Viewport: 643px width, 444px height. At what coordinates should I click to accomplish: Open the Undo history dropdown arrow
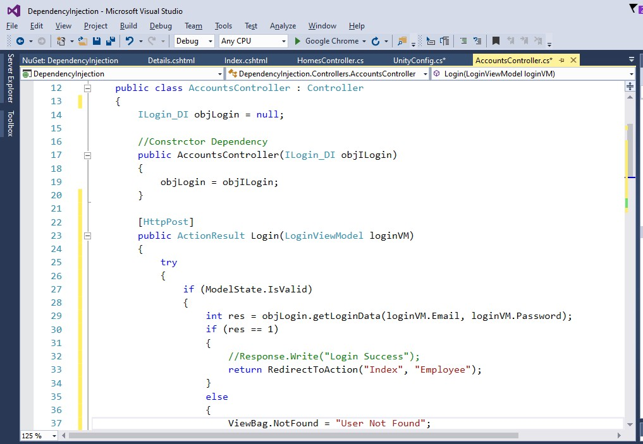(140, 41)
